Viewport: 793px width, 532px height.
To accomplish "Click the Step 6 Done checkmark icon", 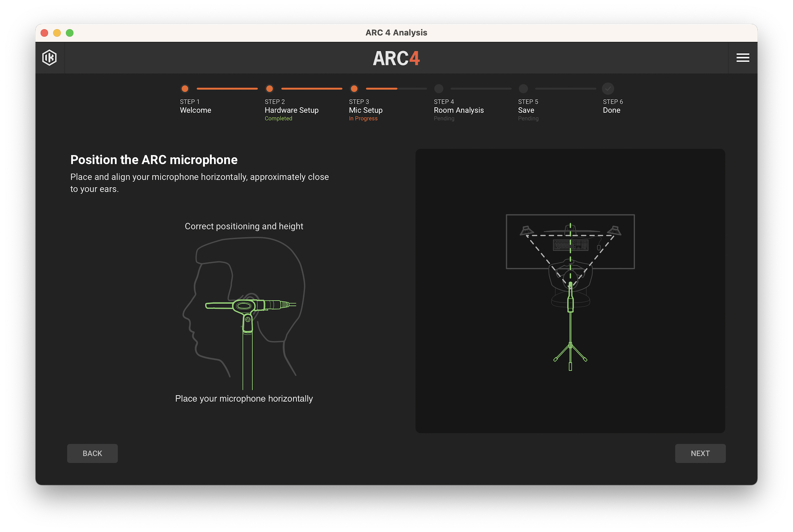I will pyautogui.click(x=608, y=89).
